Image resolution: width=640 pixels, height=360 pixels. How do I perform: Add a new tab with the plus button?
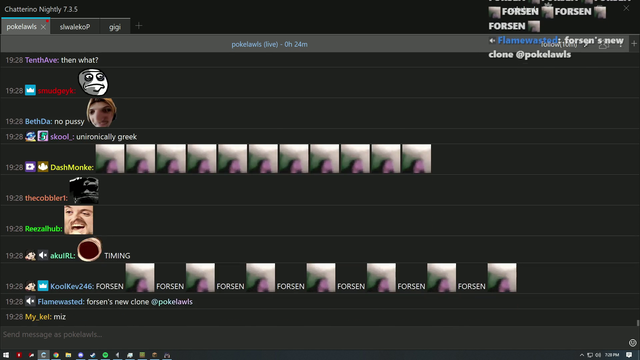click(x=139, y=26)
